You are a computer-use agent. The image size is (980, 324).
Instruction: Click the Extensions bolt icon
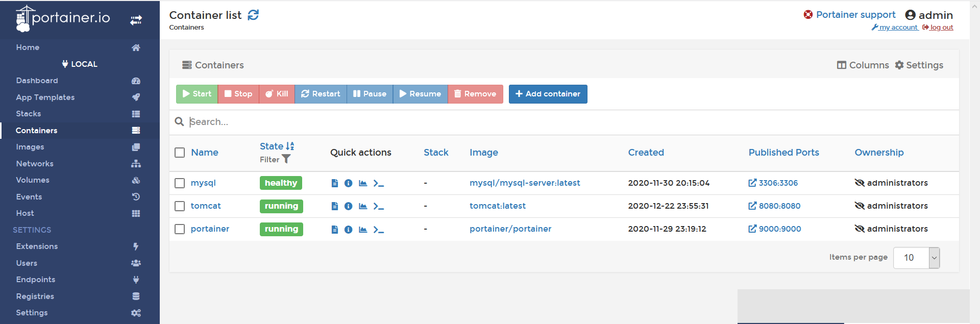point(136,246)
